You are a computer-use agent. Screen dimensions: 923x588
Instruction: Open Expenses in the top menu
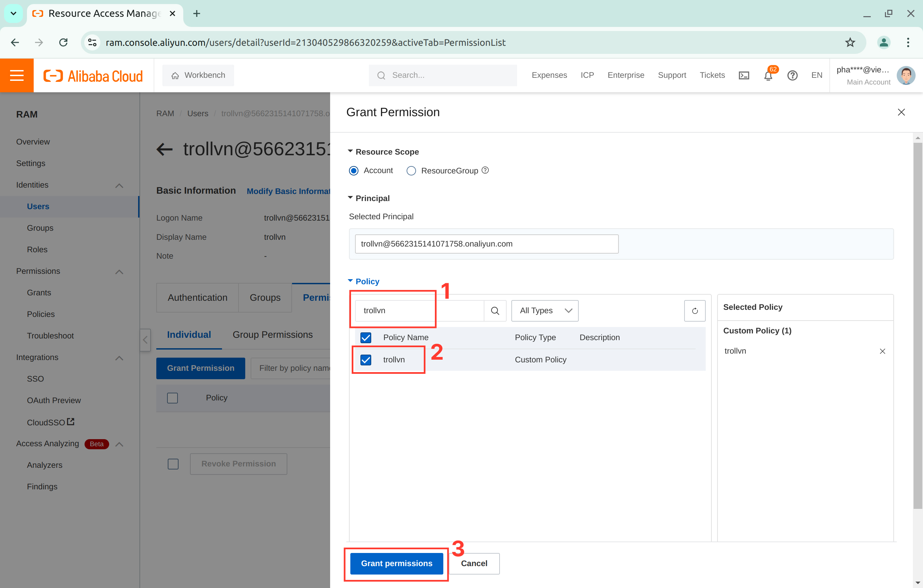point(549,75)
